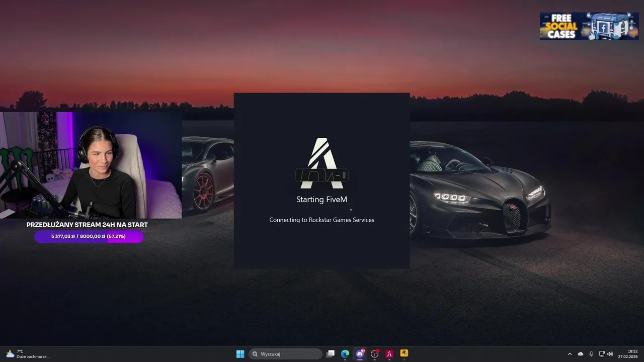
Task: Open the clock showing 18:52
Action: (x=628, y=354)
